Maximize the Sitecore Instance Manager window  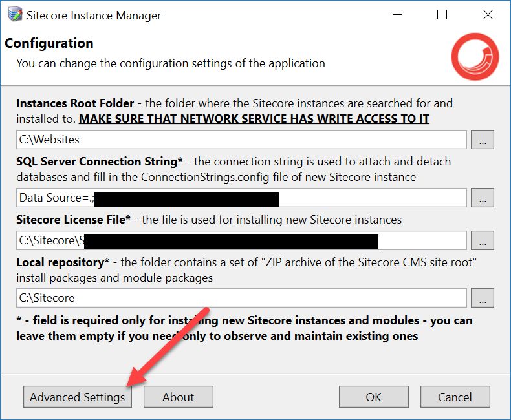pos(442,15)
